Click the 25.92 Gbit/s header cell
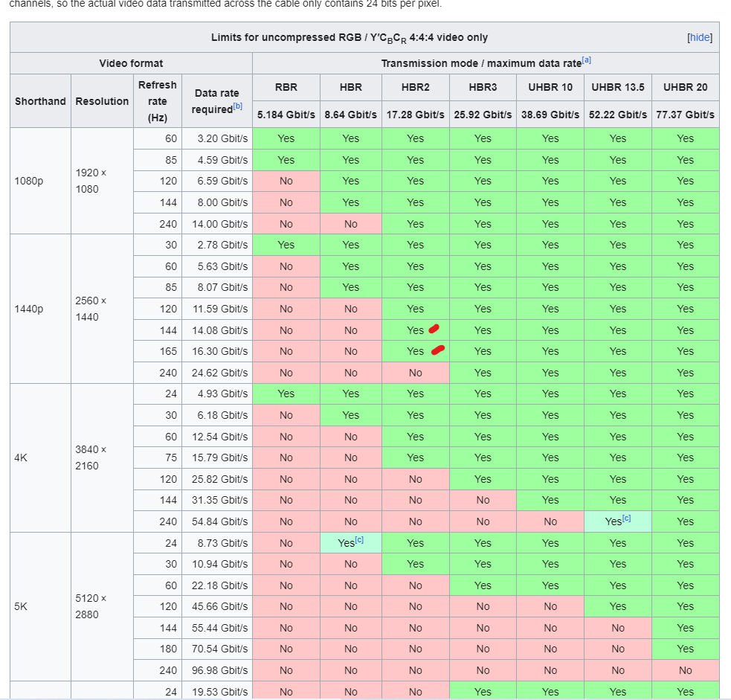This screenshot has height=700, width=731. tap(483, 115)
